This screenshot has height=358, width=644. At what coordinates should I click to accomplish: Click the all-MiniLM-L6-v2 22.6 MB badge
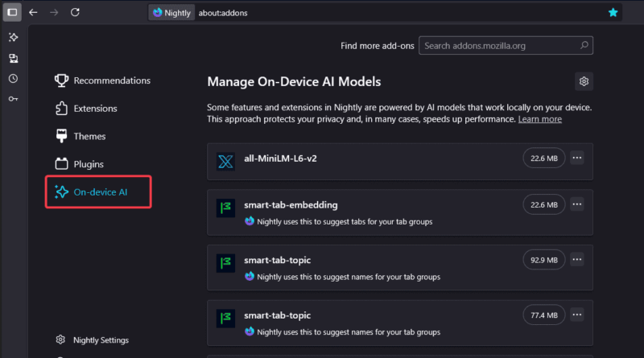pos(544,158)
